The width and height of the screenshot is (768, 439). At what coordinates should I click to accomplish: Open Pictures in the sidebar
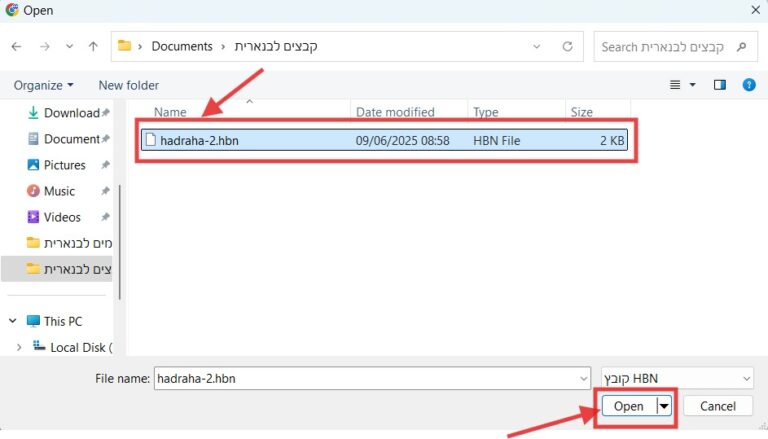point(64,165)
